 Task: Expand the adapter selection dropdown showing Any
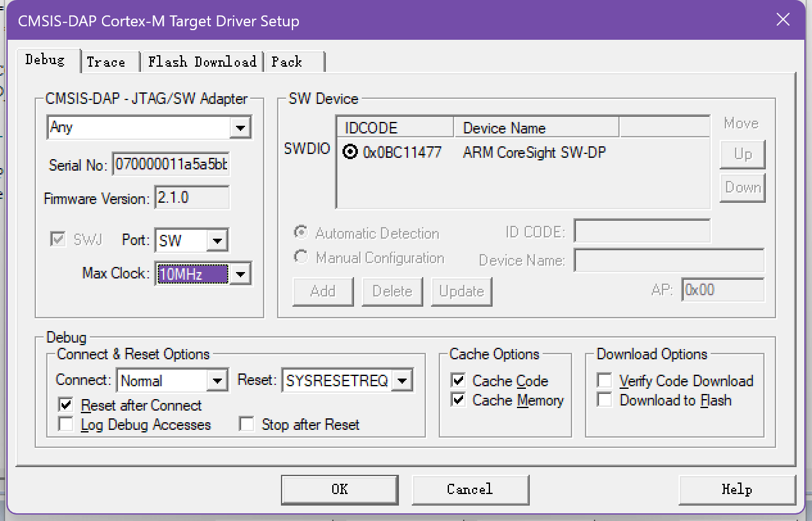point(240,128)
